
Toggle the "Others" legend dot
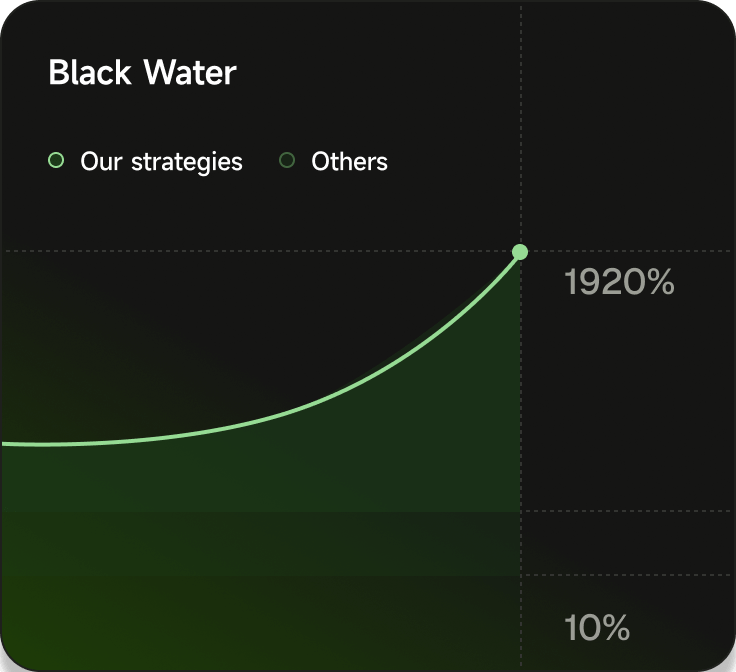tap(287, 160)
